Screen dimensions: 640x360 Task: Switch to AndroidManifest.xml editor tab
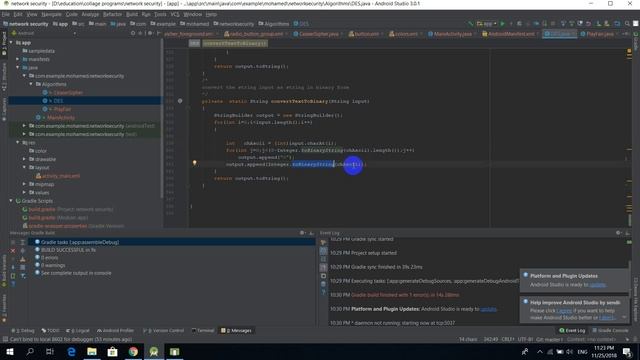click(x=510, y=34)
